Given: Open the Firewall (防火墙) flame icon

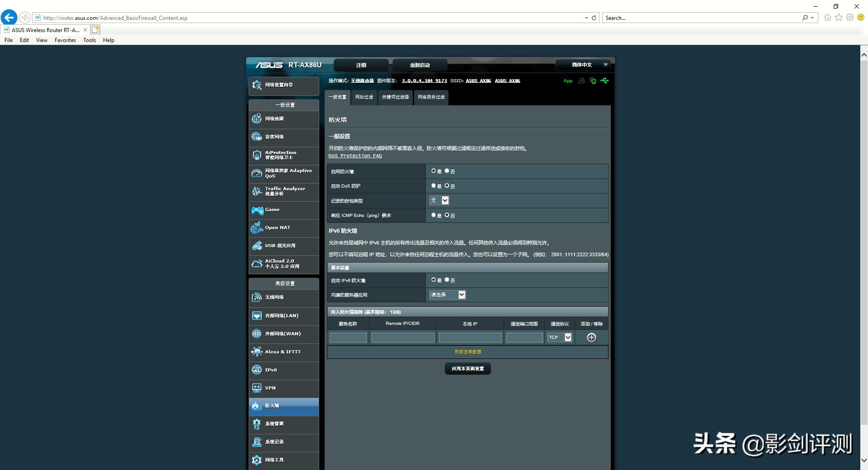Looking at the screenshot, I should [257, 406].
